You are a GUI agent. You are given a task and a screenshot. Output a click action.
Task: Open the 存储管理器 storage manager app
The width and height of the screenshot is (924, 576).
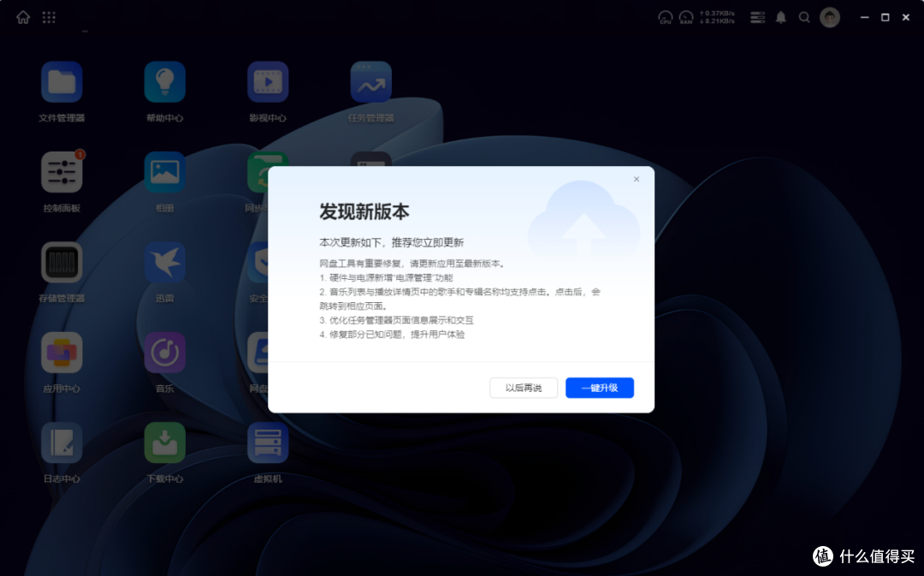[62, 263]
